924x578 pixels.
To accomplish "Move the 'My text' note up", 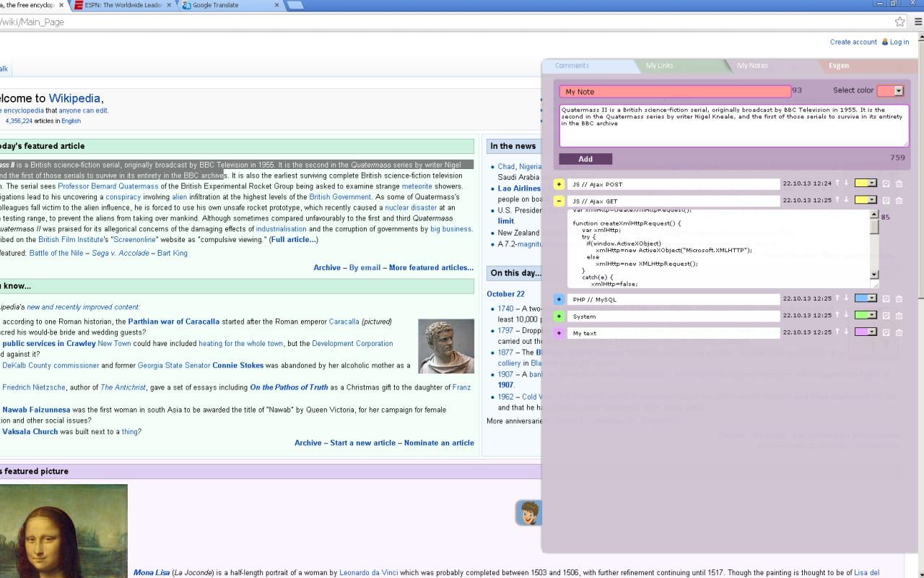I will [x=837, y=332].
